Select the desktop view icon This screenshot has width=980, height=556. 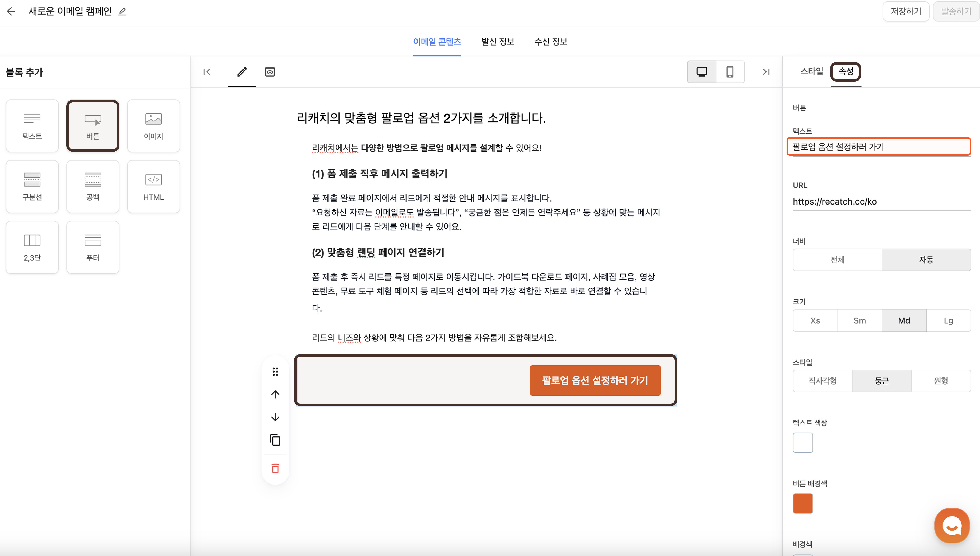coord(701,72)
